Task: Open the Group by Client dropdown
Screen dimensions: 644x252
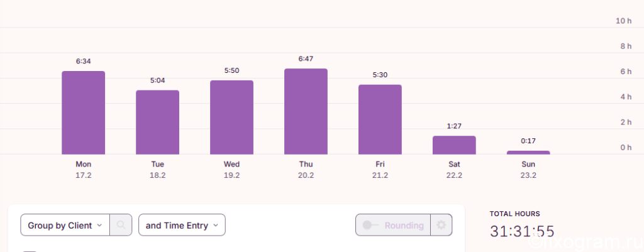Action: coord(65,225)
